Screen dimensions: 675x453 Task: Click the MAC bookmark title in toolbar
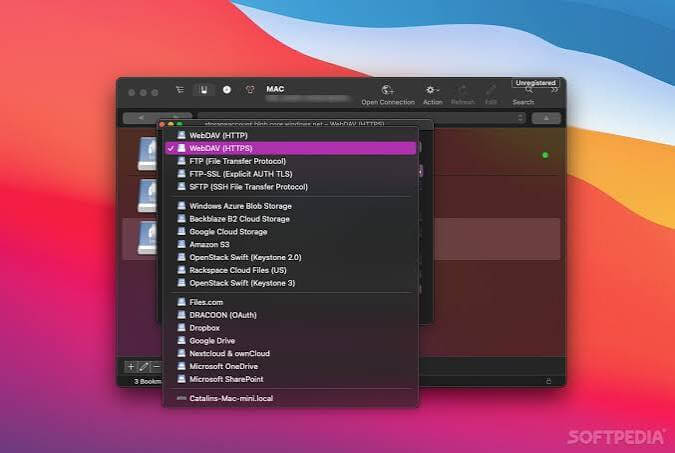coord(275,89)
